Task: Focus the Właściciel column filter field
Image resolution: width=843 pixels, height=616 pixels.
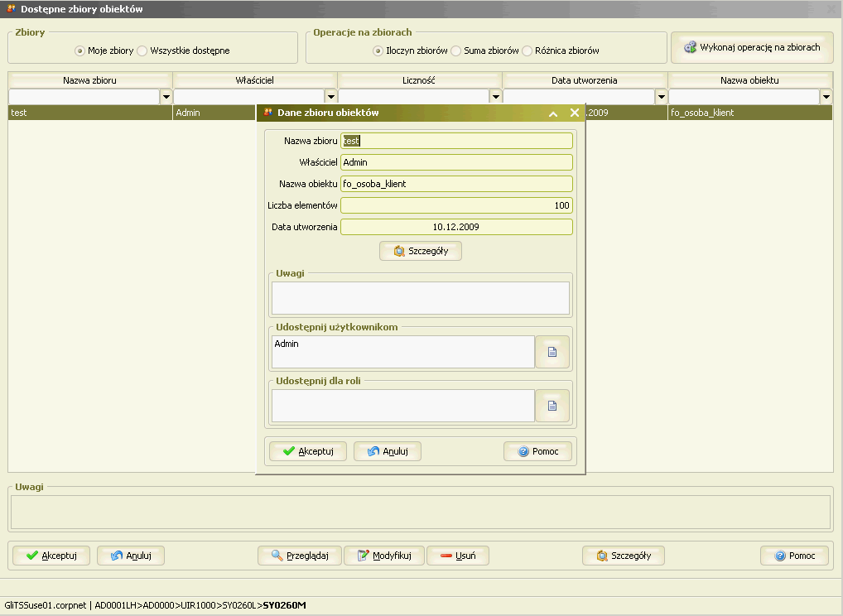Action: click(249, 97)
